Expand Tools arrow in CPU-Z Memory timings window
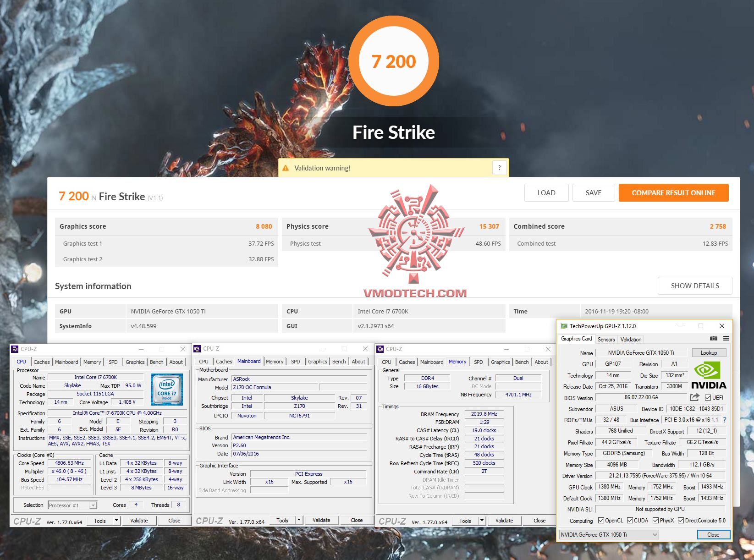This screenshot has height=560, width=754. point(482,520)
